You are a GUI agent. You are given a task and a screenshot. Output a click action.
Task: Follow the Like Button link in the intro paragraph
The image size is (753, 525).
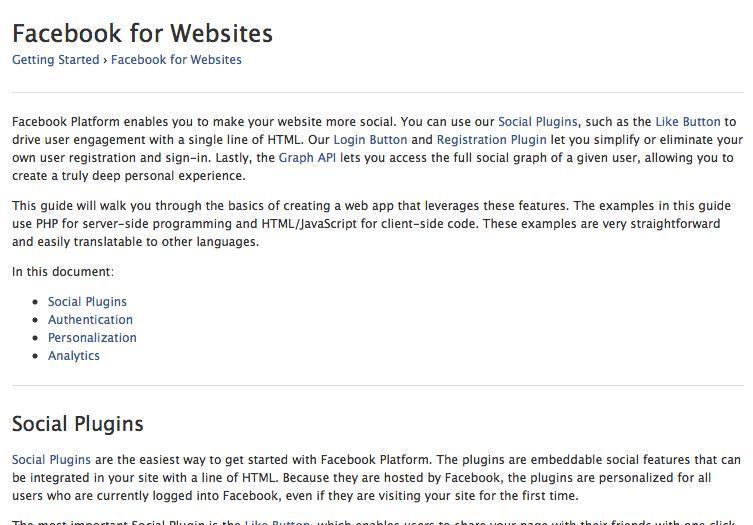pos(687,122)
